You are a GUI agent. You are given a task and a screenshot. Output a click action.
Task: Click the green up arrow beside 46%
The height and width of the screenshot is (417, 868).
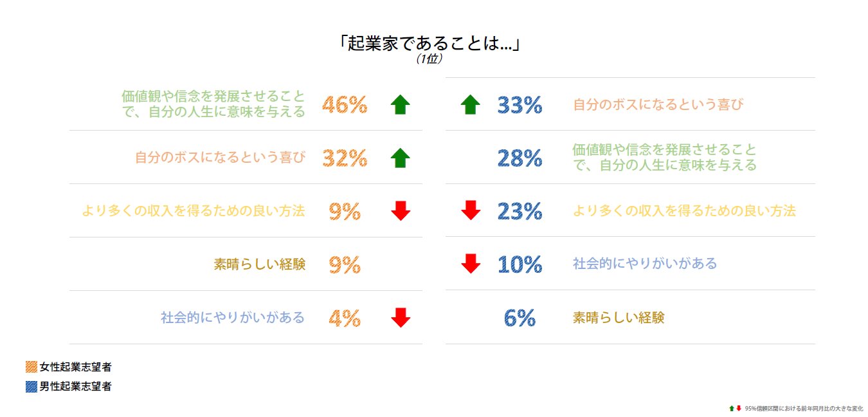pyautogui.click(x=400, y=104)
